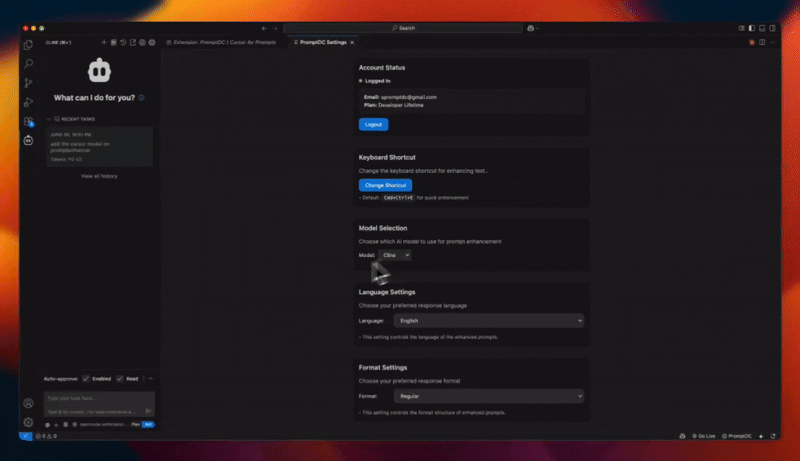Open the Source Control view
800x461 pixels.
28,82
